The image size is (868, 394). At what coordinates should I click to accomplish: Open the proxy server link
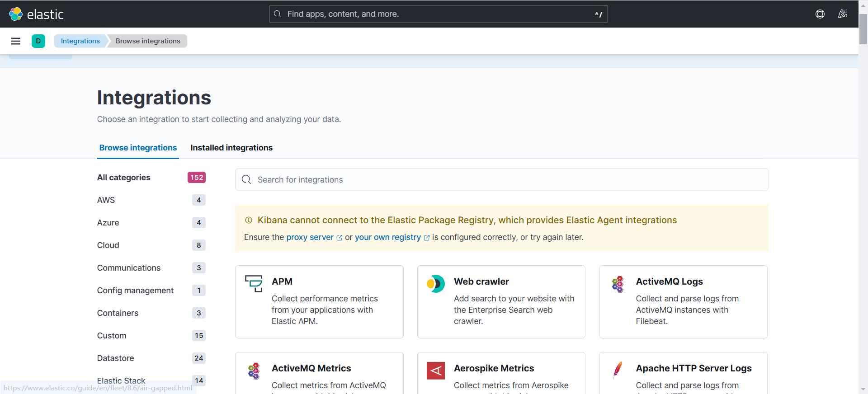(x=310, y=237)
